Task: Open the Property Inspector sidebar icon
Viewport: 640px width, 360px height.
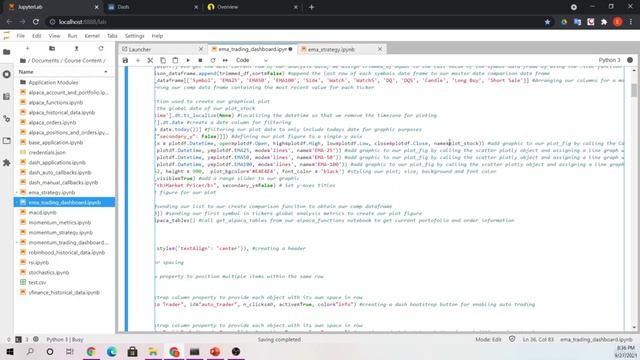Action: pyautogui.click(x=7, y=119)
